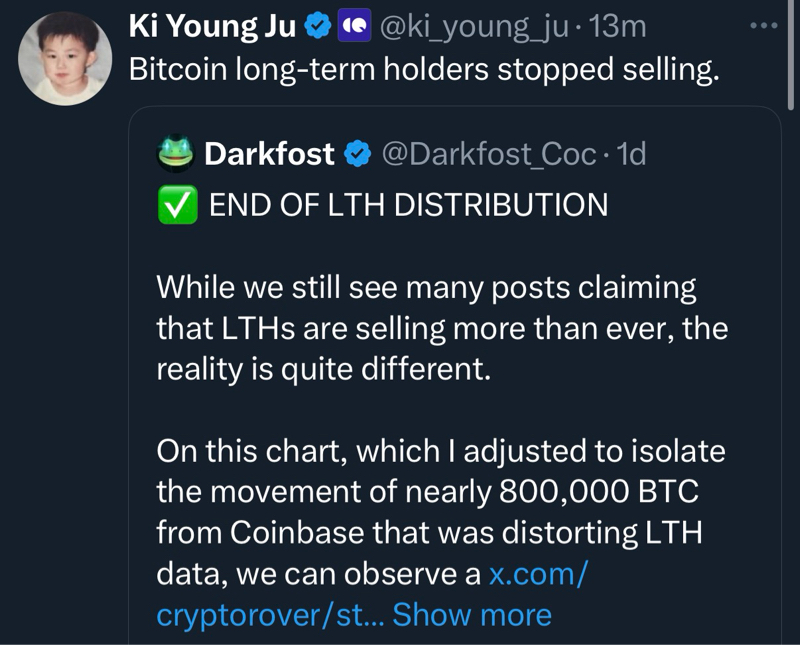The height and width of the screenshot is (645, 800).
Task: Click the paragraph mentioning 800,000 BTC
Action: (x=440, y=493)
